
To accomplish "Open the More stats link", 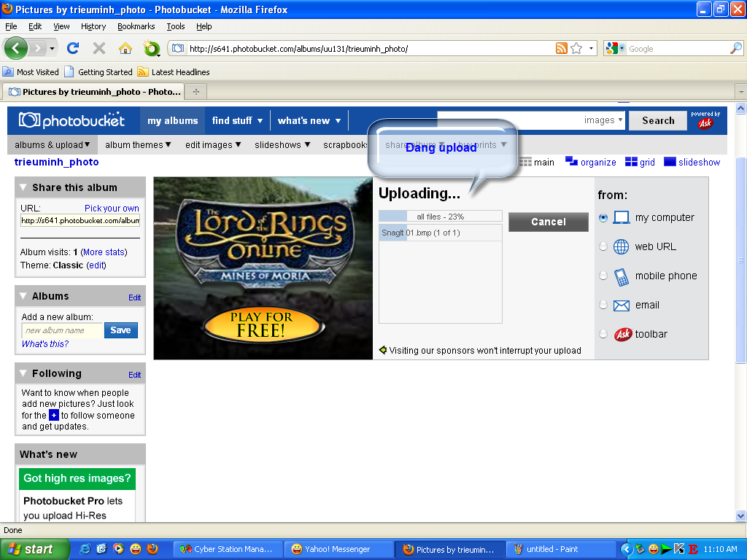I will tap(104, 252).
